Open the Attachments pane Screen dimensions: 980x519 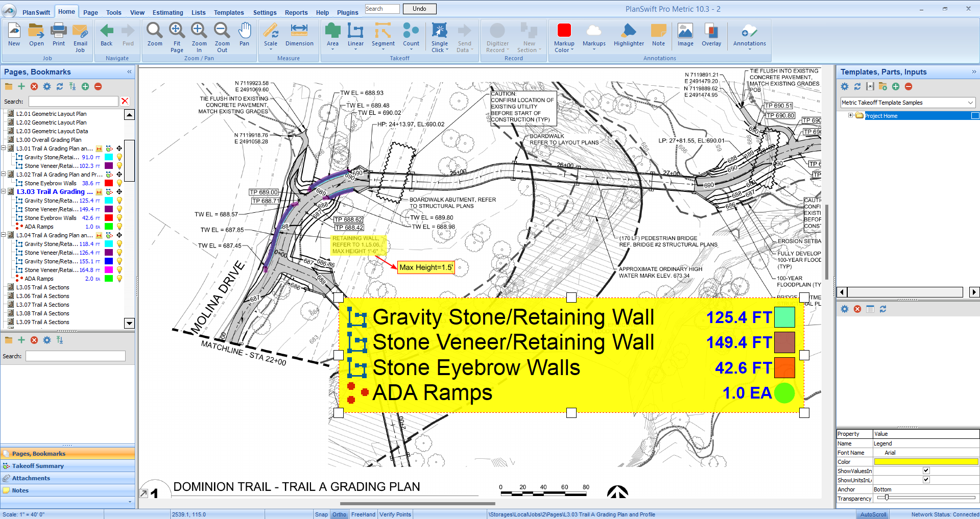(x=67, y=478)
